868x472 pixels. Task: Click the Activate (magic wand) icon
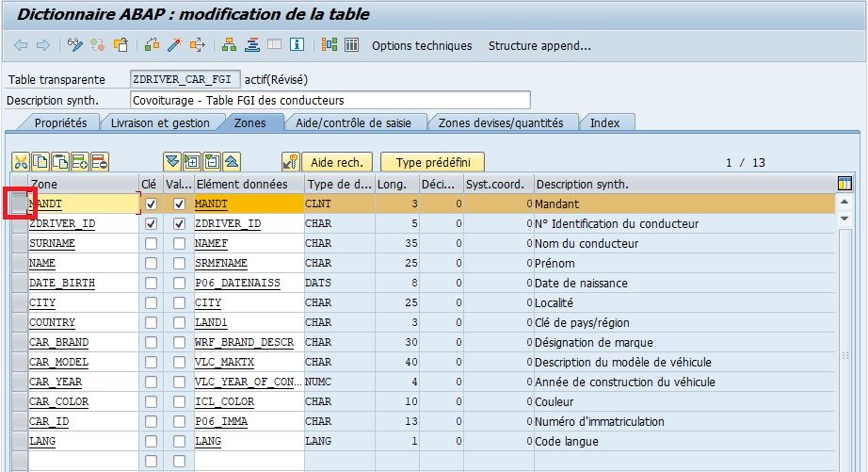point(175,45)
